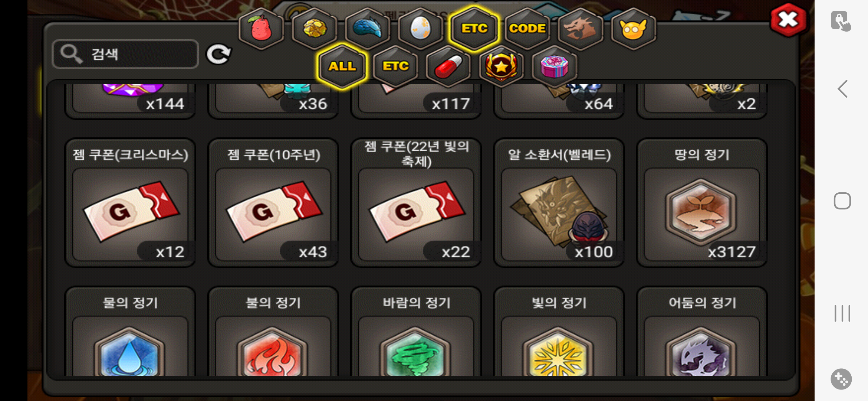
Task: Focus the 검색 search field
Action: click(125, 54)
